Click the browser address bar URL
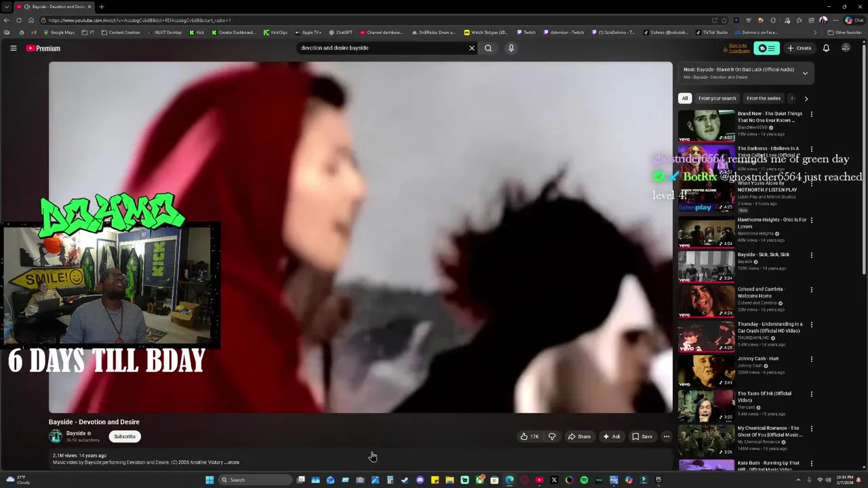The image size is (868, 488). coord(140,20)
